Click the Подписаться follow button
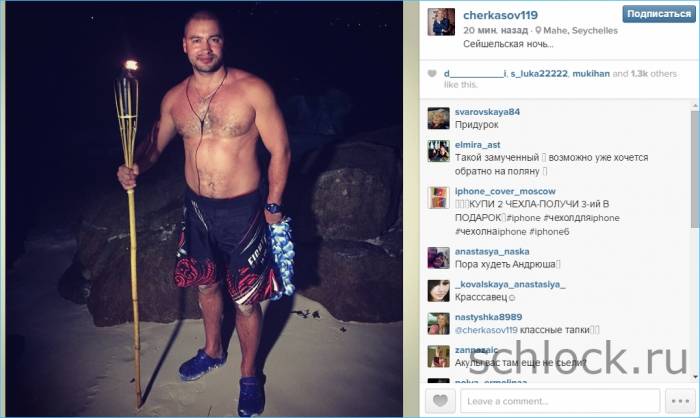The width and height of the screenshot is (700, 418). [x=659, y=14]
